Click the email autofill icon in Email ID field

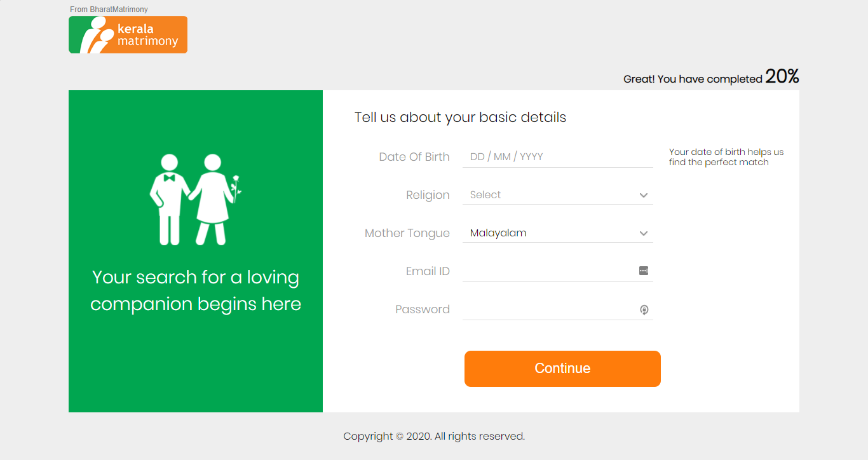tap(643, 271)
